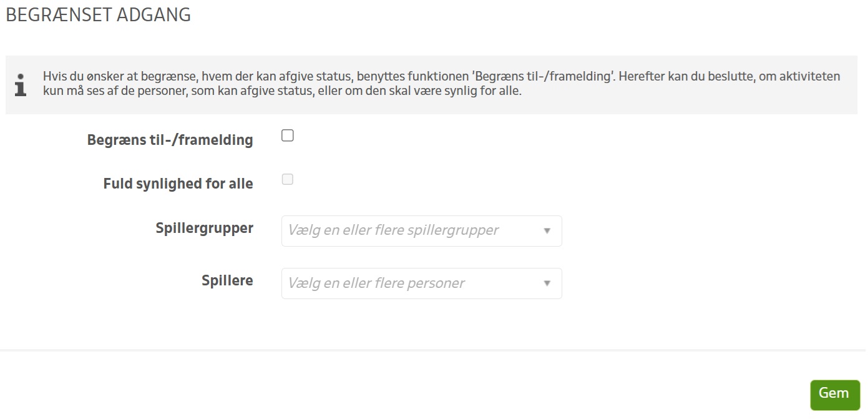This screenshot has width=868, height=419.
Task: Click the info icon in the notice banner
Action: coord(21,84)
